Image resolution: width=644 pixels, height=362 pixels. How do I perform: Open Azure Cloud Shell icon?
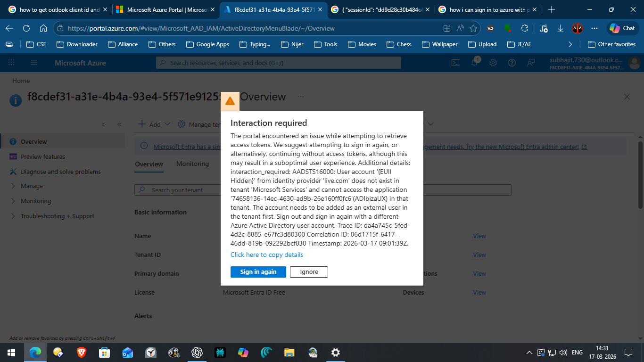click(x=456, y=63)
